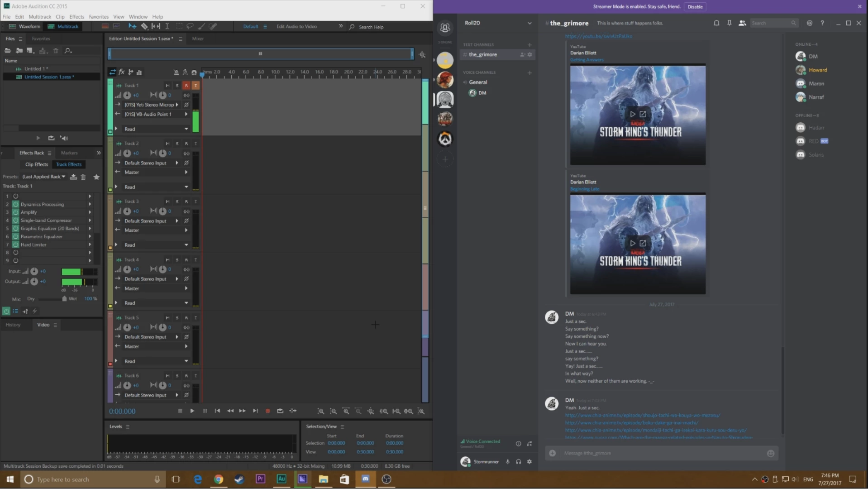
Task: Switch to the Mixer tab
Action: coord(198,39)
